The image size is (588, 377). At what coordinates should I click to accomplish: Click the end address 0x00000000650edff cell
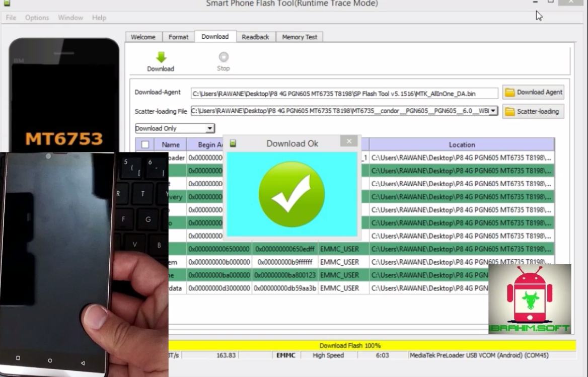285,249
